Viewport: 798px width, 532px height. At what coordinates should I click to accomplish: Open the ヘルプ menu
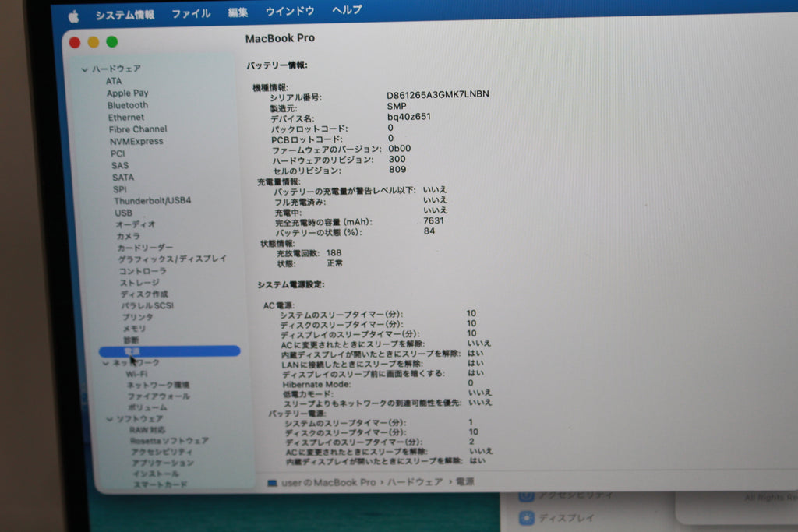[x=347, y=9]
